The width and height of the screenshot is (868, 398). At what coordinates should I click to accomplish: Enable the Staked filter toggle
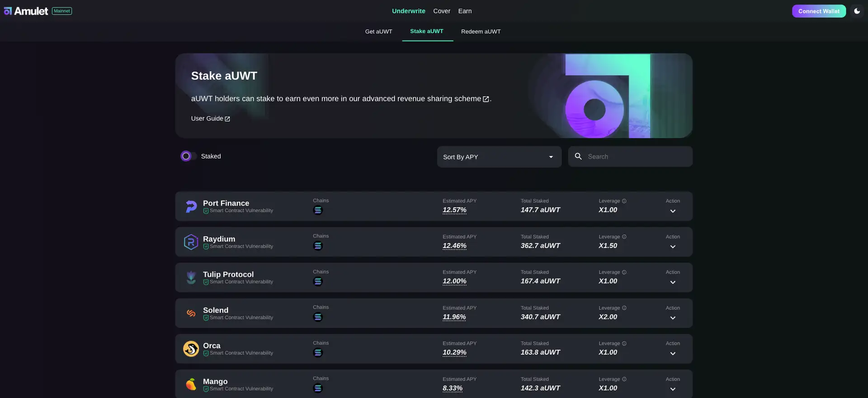tap(188, 156)
